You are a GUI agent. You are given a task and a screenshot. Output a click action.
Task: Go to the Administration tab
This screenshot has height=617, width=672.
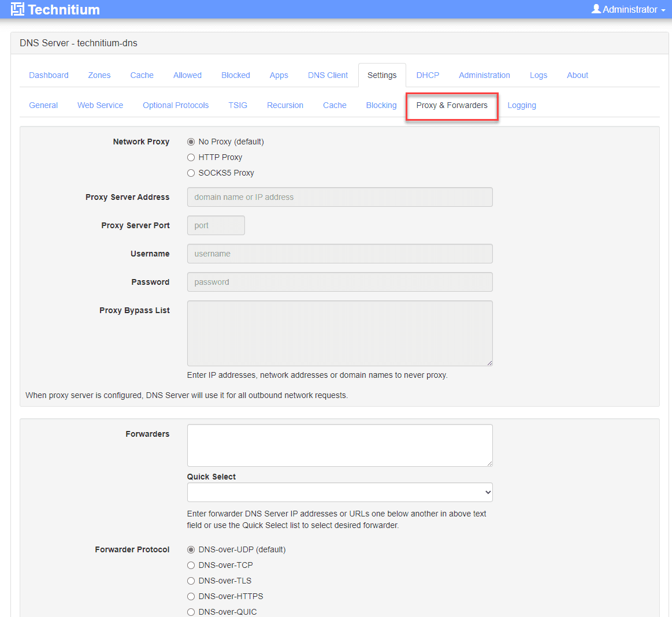pyautogui.click(x=484, y=76)
